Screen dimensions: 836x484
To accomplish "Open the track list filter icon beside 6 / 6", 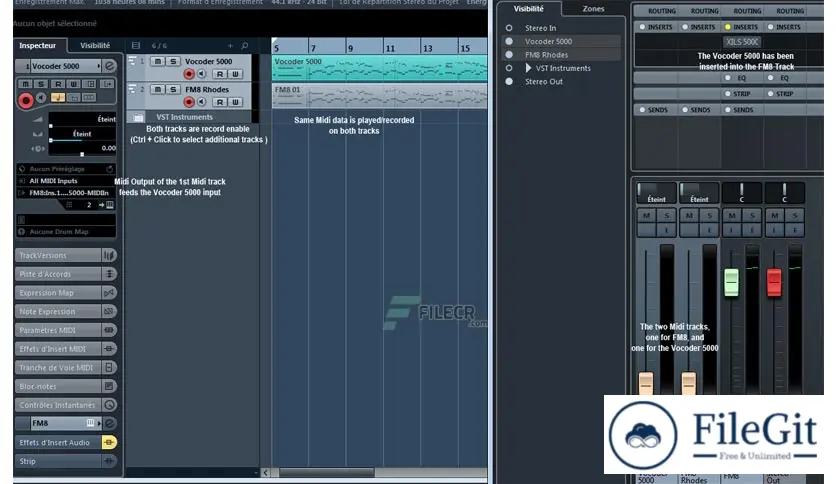I will (x=136, y=46).
